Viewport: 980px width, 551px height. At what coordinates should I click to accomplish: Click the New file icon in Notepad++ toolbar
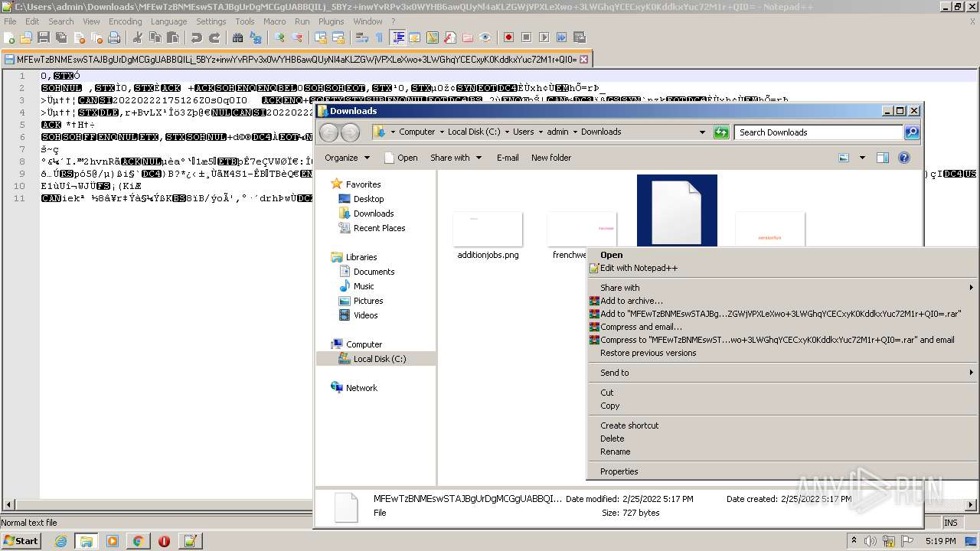9,37
